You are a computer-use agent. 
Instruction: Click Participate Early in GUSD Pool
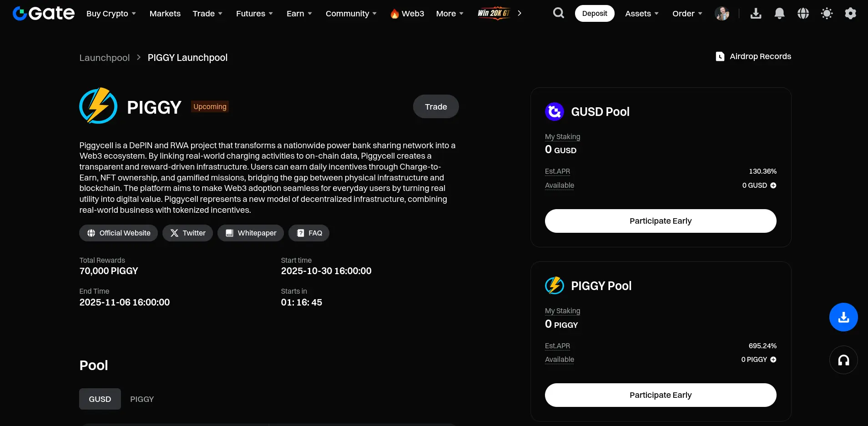661,221
